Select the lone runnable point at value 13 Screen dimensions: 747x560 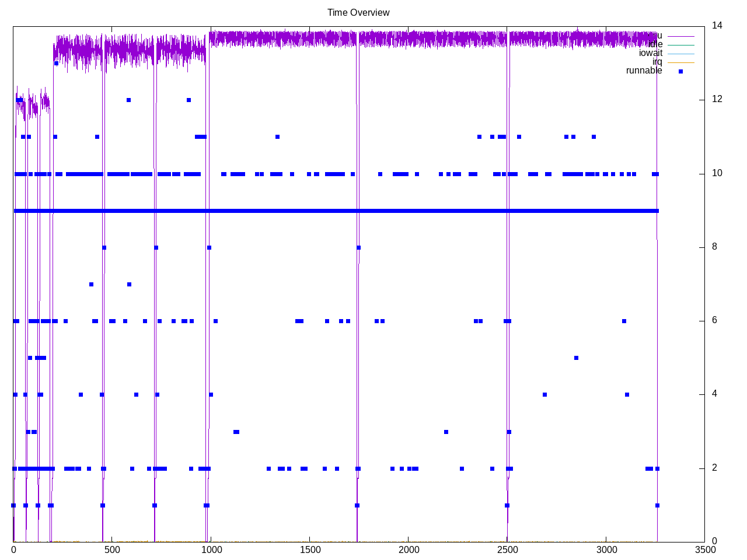coord(56,63)
